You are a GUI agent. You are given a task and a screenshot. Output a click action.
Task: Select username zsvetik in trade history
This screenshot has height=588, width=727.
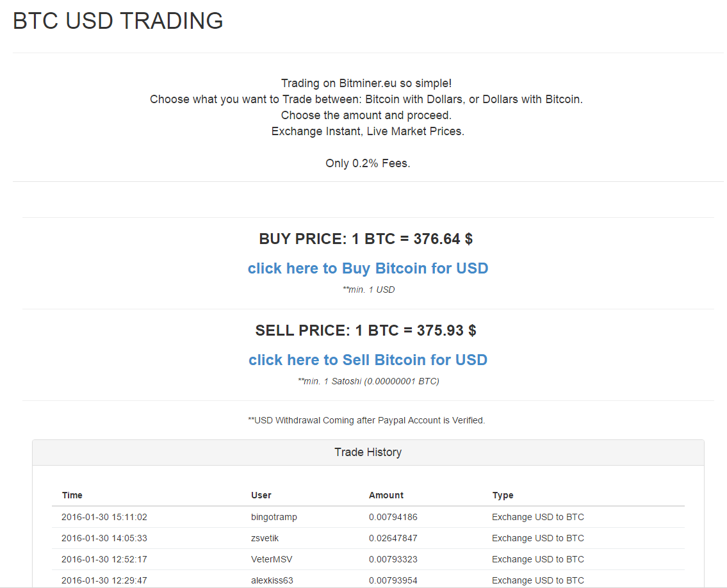pyautogui.click(x=266, y=538)
